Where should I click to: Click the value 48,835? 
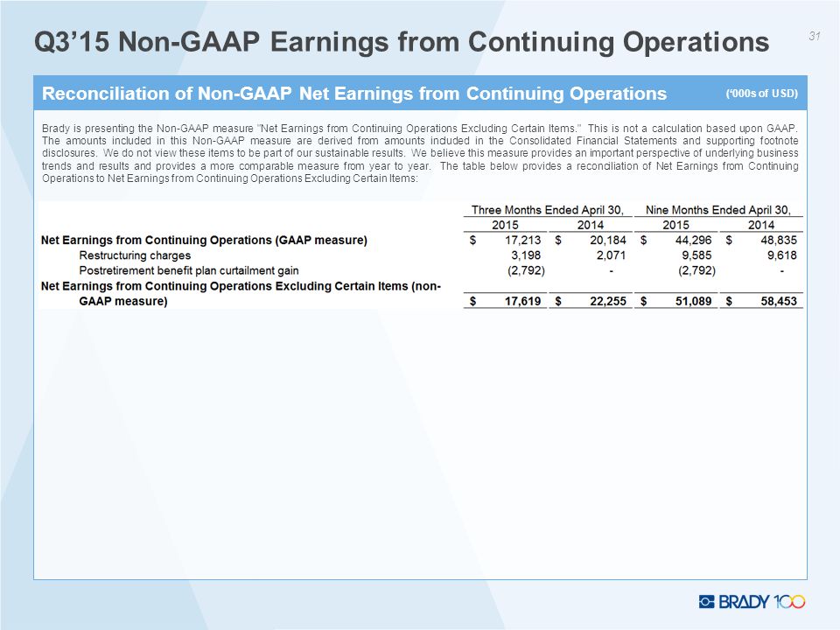tap(779, 240)
